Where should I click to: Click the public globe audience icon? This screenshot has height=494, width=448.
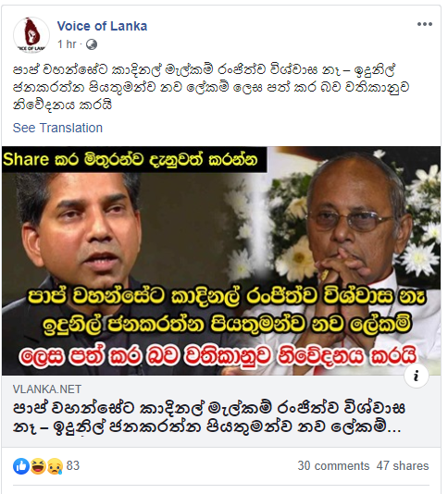(x=91, y=44)
